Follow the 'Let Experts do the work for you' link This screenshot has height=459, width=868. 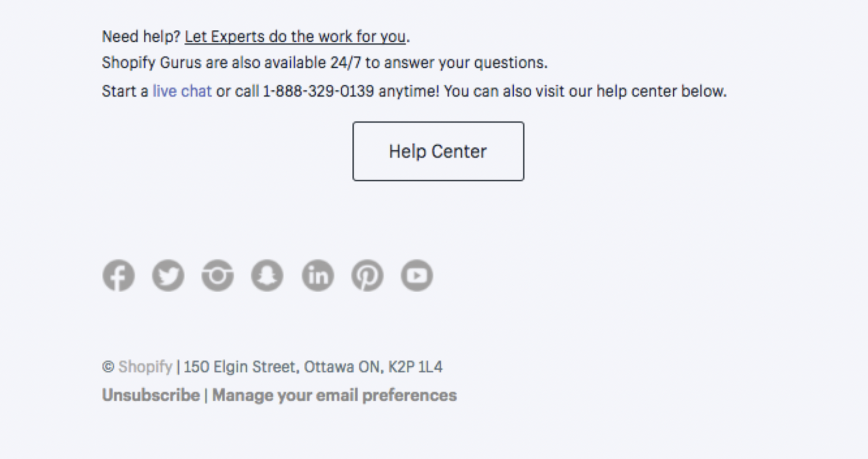coord(295,37)
